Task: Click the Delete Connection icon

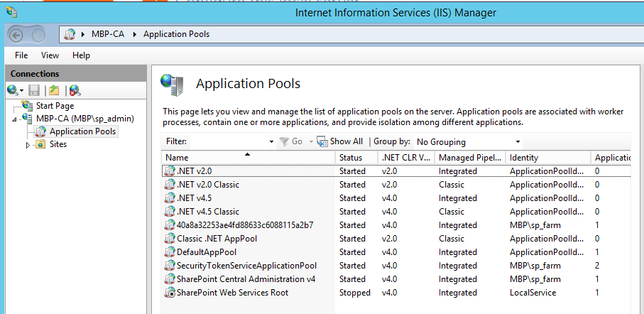Action: point(75,90)
